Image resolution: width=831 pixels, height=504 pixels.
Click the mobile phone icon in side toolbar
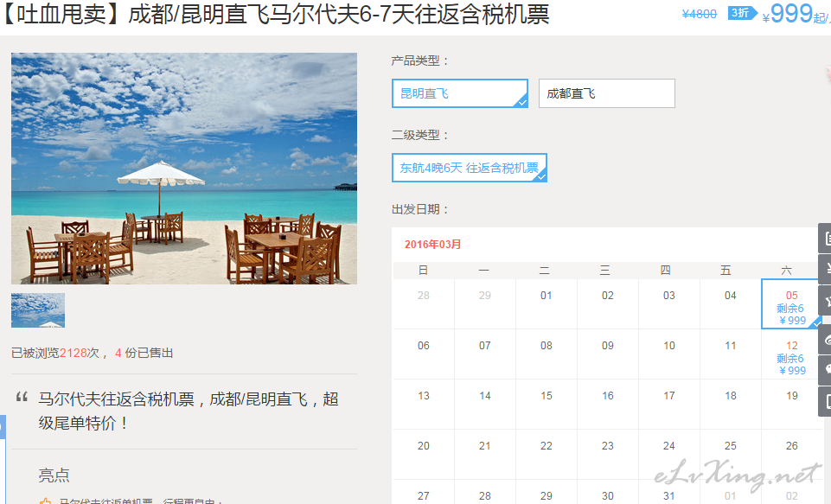[x=825, y=402]
